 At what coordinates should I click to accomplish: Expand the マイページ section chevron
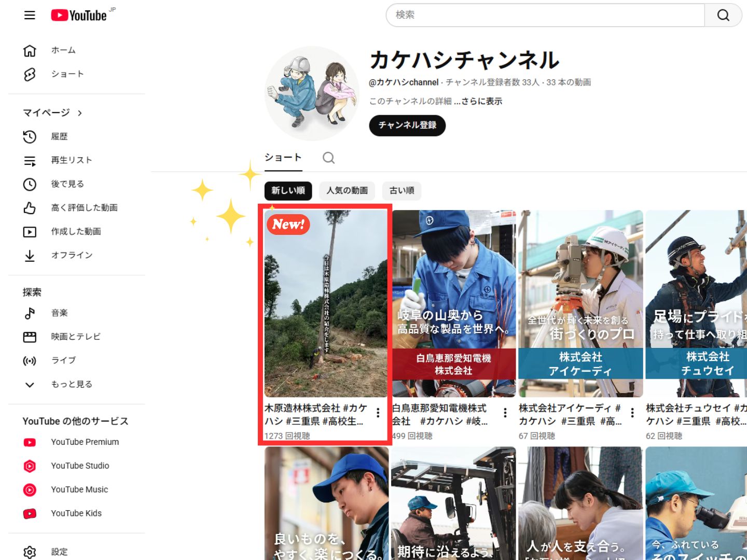tap(79, 113)
